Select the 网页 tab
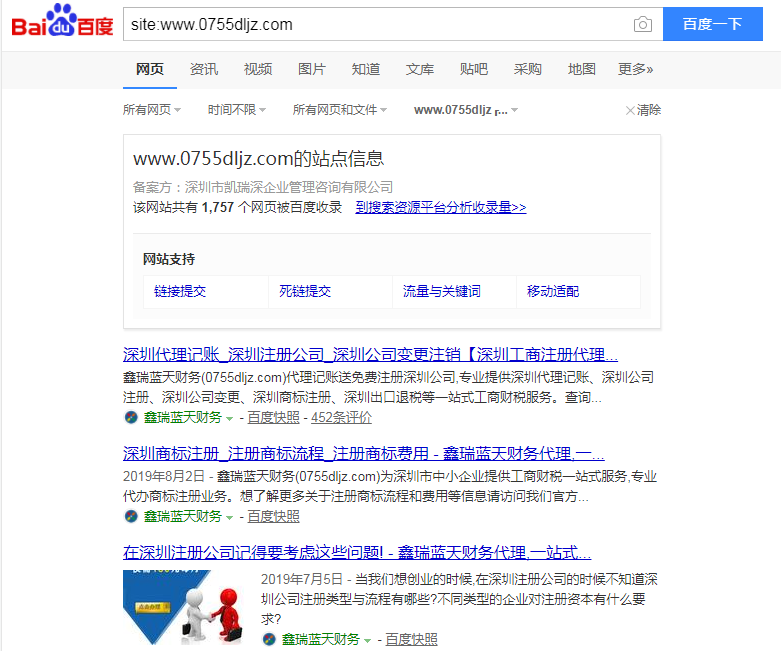Screen dimensions: 781x651 tap(150, 69)
